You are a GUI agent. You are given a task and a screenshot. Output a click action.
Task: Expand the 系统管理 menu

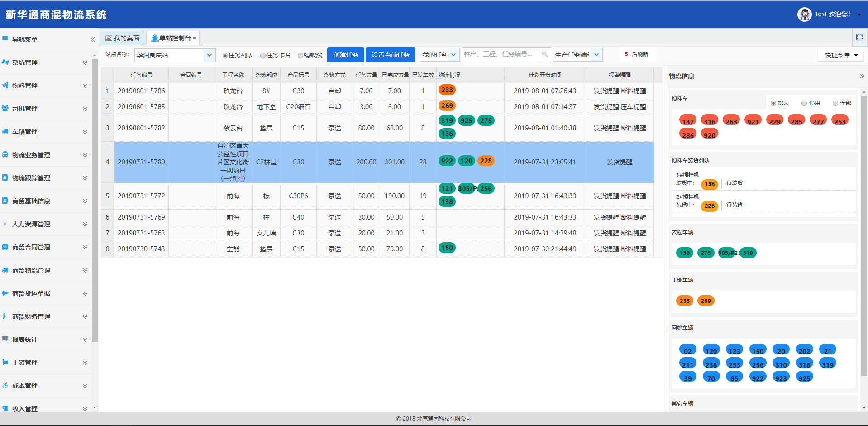click(x=45, y=62)
